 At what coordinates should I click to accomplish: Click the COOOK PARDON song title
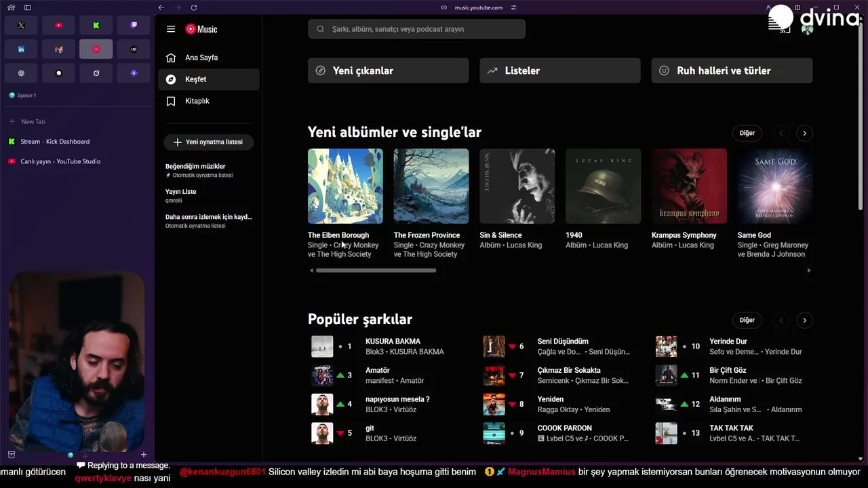(x=565, y=428)
